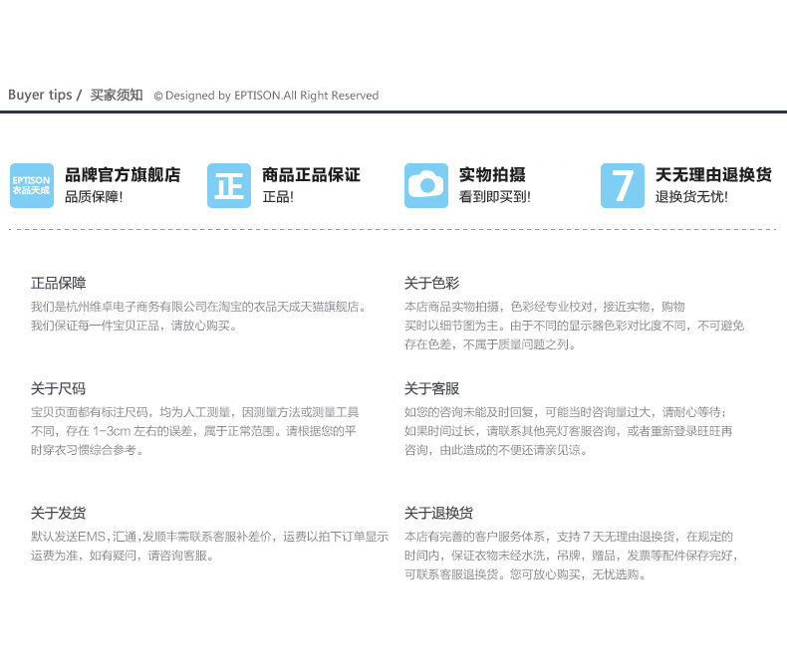The image size is (787, 672).
Task: Click the 退换货无忧! subtitle text
Action: pyautogui.click(x=691, y=197)
